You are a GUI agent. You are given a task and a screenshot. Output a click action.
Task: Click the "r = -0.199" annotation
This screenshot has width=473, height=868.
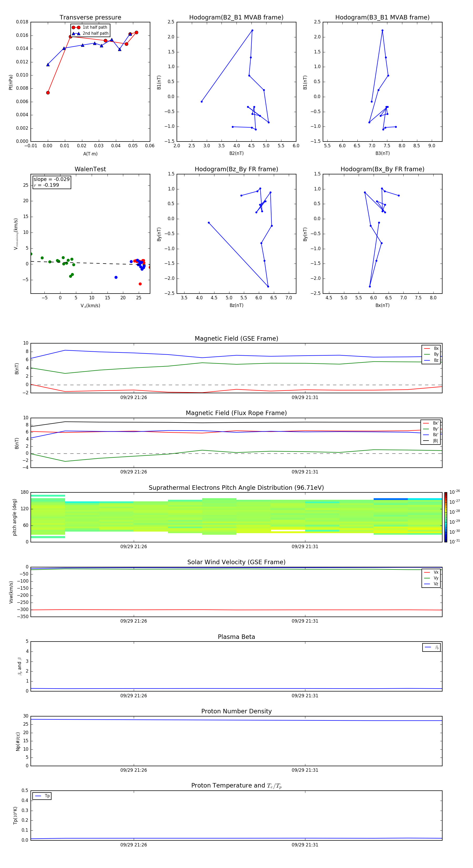[47, 185]
